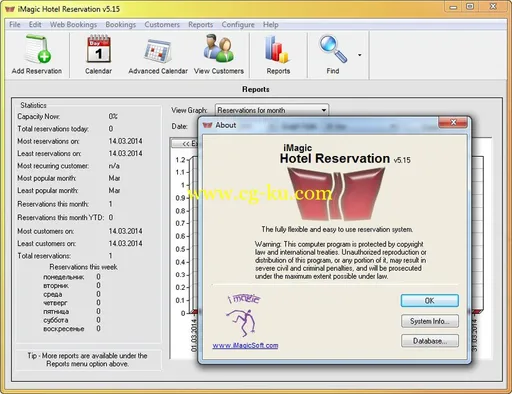This screenshot has width=512, height=394.
Task: Click the About dialog title icon
Action: pyautogui.click(x=207, y=125)
